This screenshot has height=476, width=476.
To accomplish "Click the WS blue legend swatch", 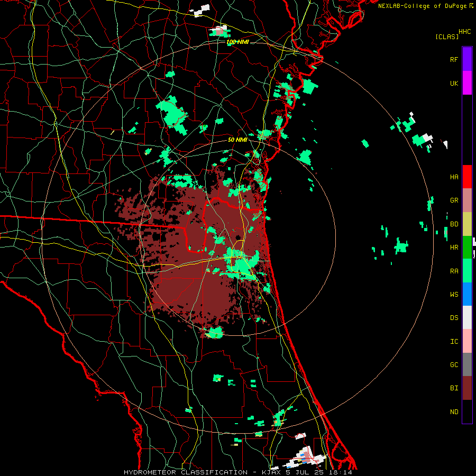I will pos(467,294).
